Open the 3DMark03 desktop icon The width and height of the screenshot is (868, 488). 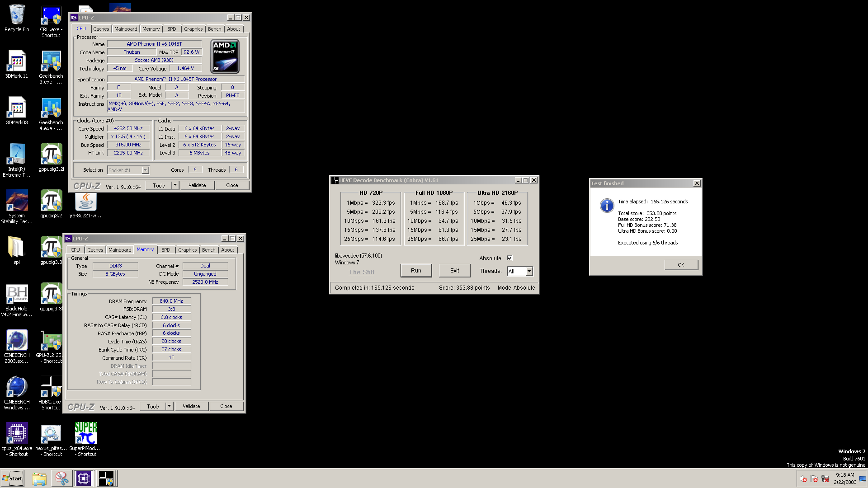(17, 111)
